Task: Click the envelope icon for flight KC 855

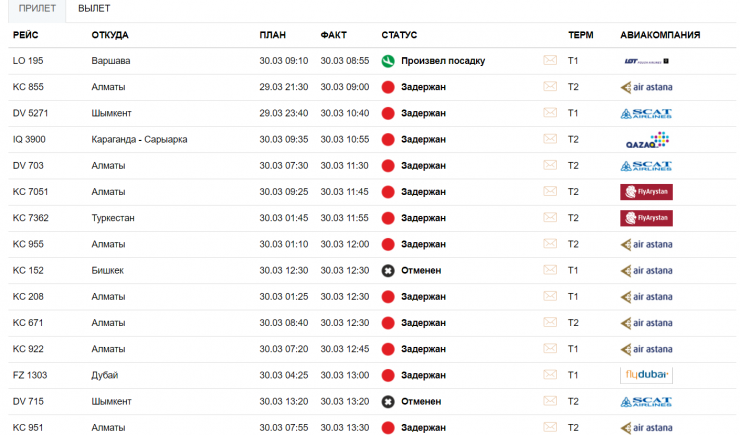Action: pos(550,87)
